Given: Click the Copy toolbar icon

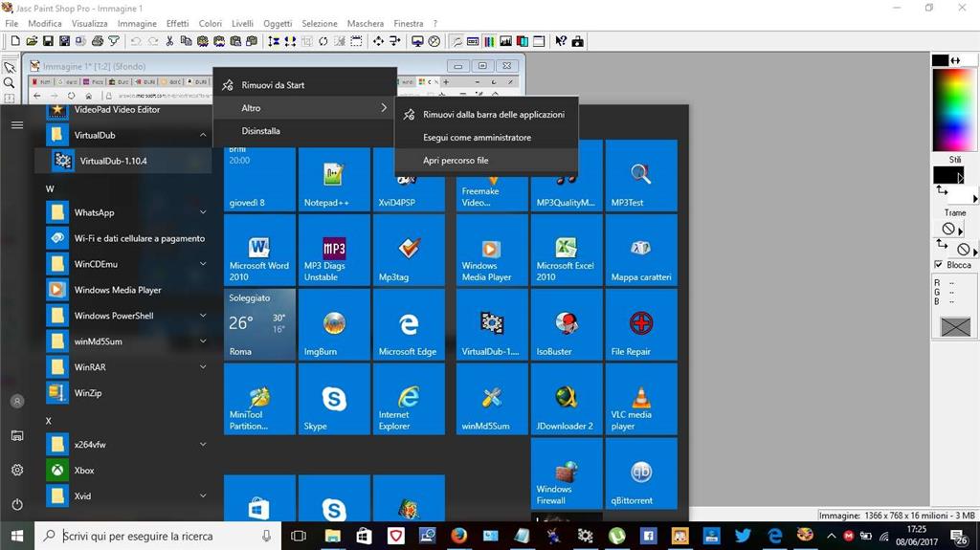Looking at the screenshot, I should click(x=186, y=41).
